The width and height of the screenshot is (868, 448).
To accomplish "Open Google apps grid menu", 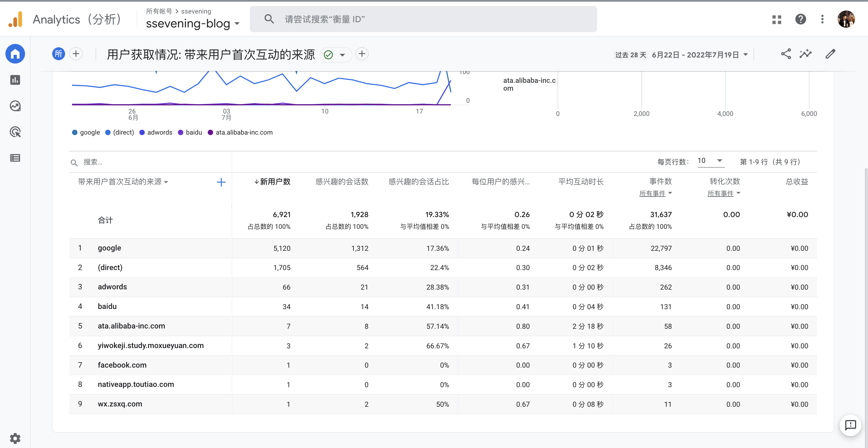I will pyautogui.click(x=777, y=20).
